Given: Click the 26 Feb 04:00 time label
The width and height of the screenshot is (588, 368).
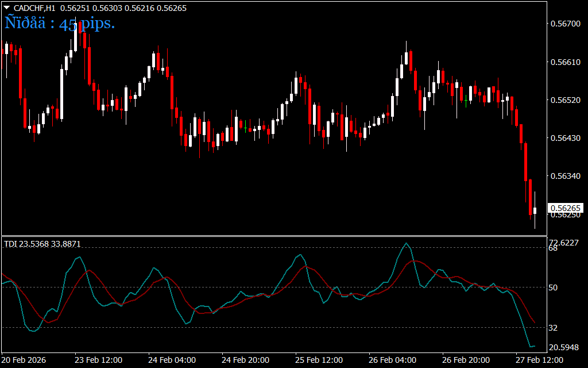Looking at the screenshot, I should pyautogui.click(x=392, y=360).
